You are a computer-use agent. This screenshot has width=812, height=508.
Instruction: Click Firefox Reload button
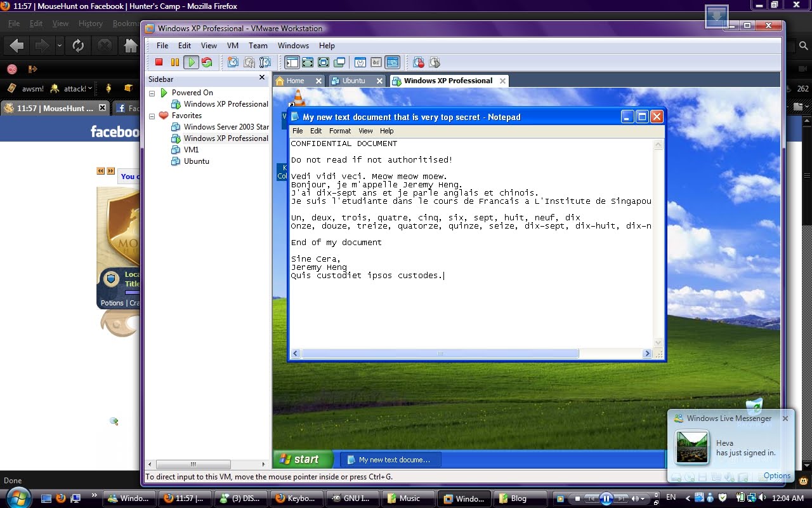click(x=78, y=46)
